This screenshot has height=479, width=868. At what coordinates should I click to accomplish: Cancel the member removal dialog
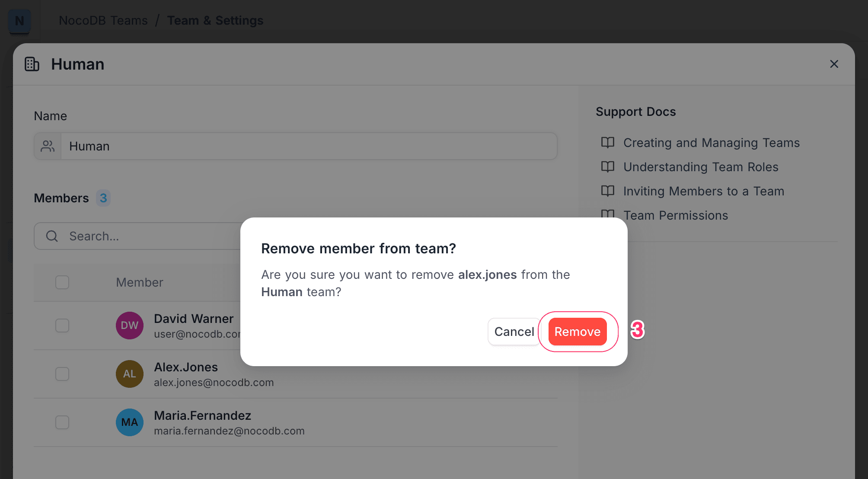pyautogui.click(x=514, y=332)
